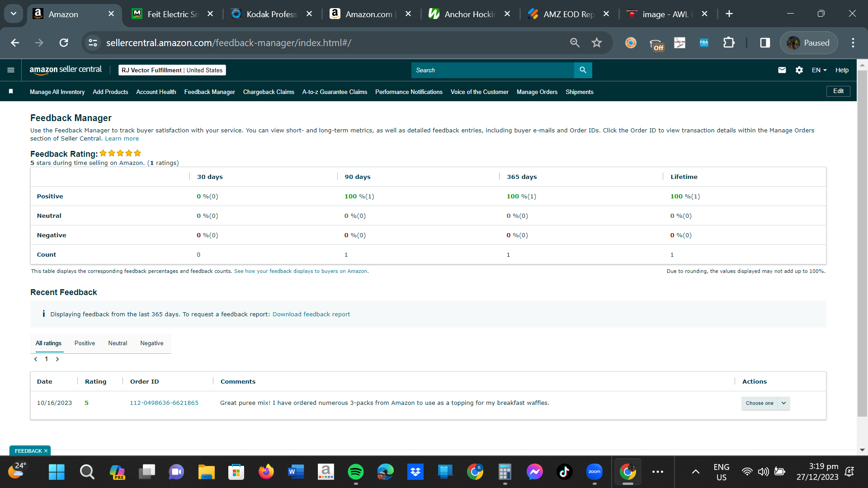
Task: Dismiss the FEEDBACK tag at bottom-left
Action: point(46,451)
